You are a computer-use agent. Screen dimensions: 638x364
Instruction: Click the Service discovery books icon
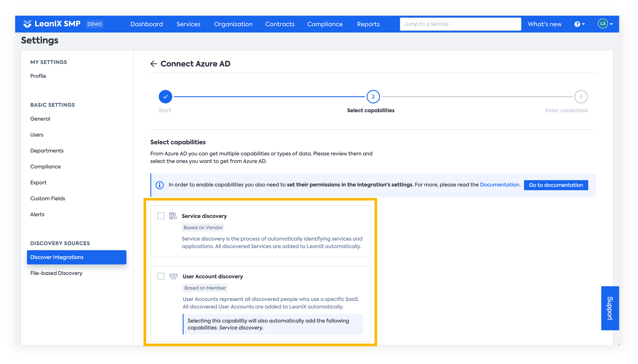[173, 216]
